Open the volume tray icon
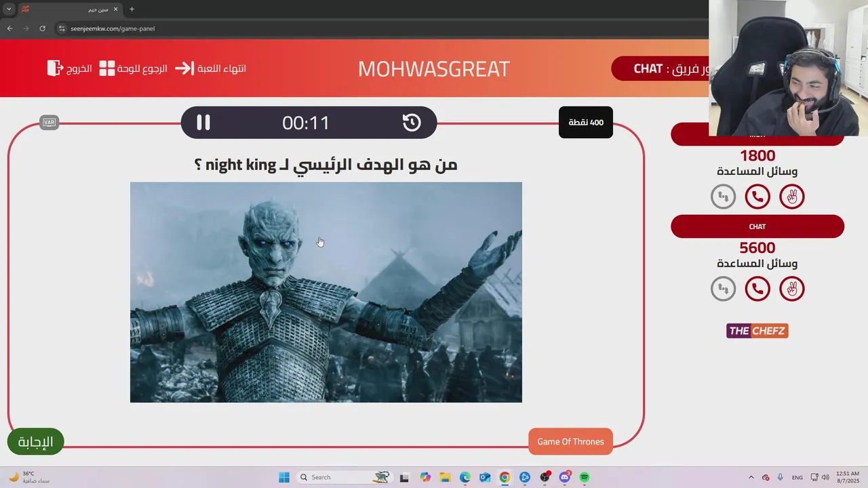This screenshot has width=868, height=488. coord(825,477)
